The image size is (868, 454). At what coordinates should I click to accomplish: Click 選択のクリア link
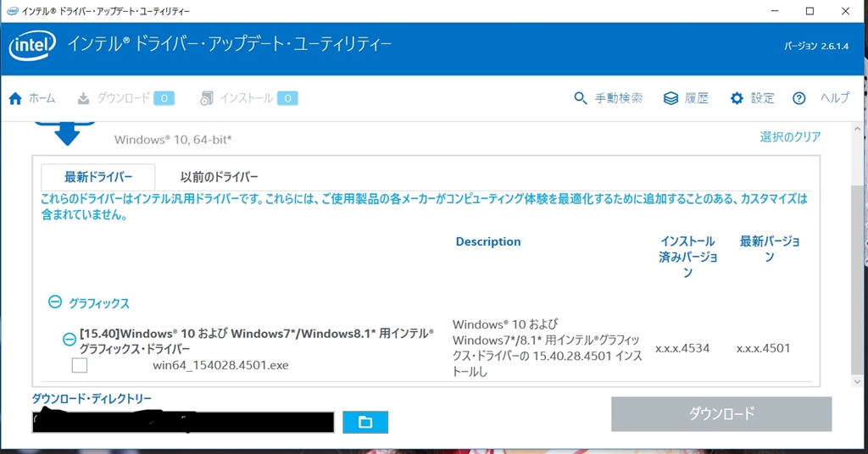pos(790,137)
